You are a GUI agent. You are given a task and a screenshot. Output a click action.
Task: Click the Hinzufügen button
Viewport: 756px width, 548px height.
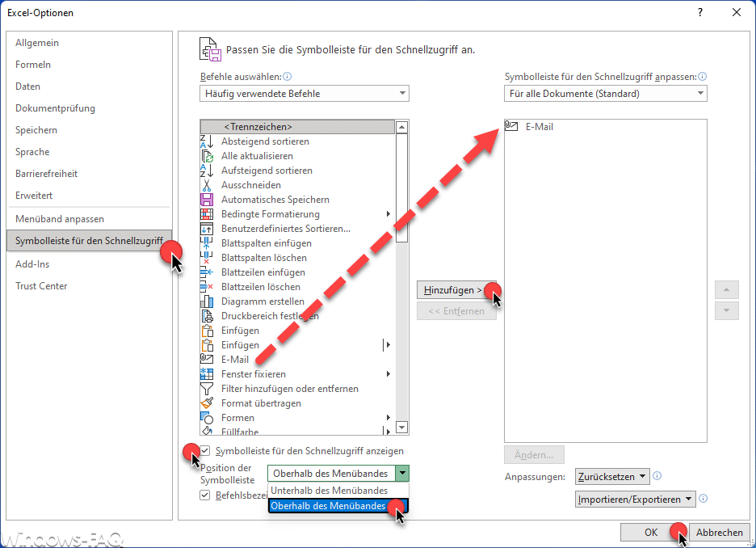tap(456, 290)
